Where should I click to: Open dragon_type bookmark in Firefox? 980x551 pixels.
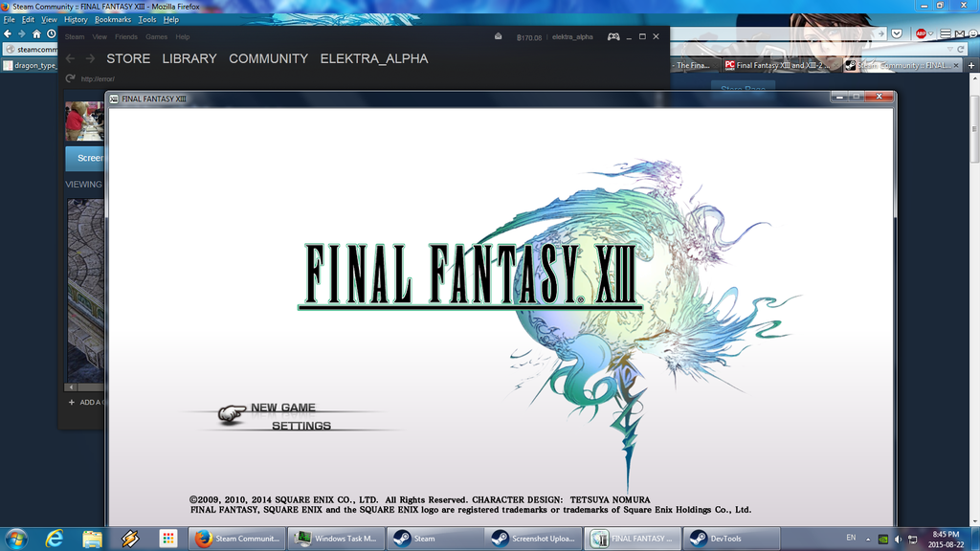[x=31, y=65]
